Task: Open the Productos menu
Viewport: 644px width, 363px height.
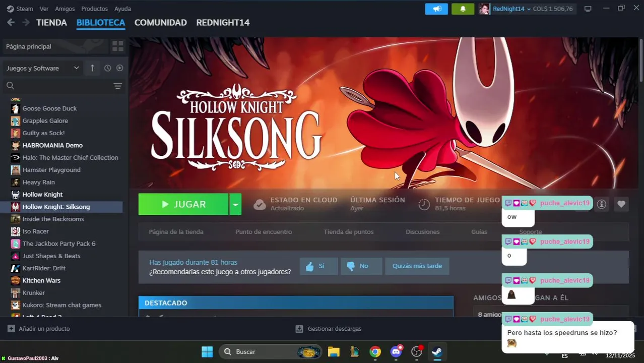Action: coord(94,9)
